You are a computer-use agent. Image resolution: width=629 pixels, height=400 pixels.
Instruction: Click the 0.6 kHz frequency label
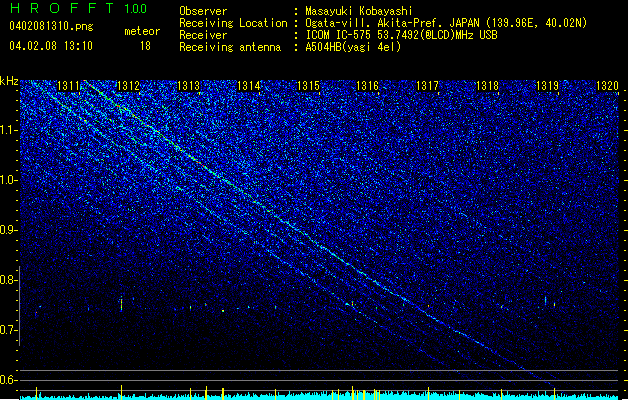tap(9, 380)
